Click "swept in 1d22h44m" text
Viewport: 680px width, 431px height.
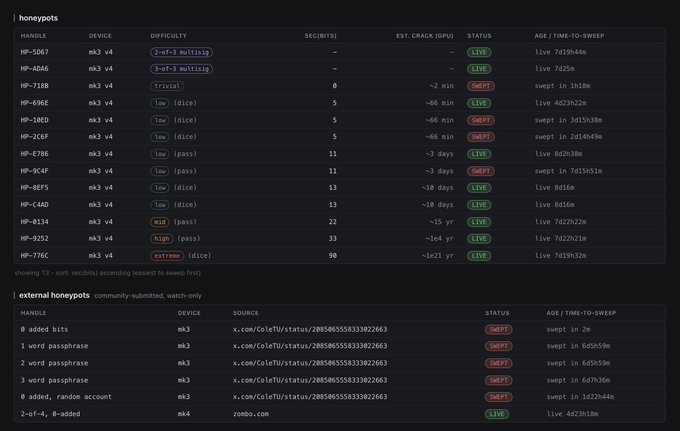(580, 397)
